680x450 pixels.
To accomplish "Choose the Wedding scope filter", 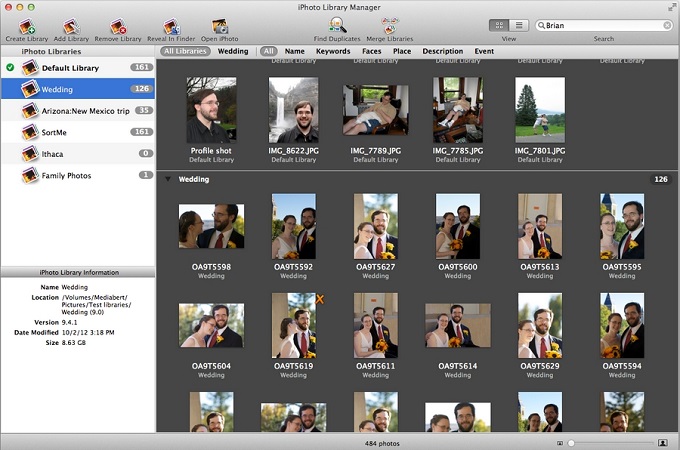I will point(233,51).
